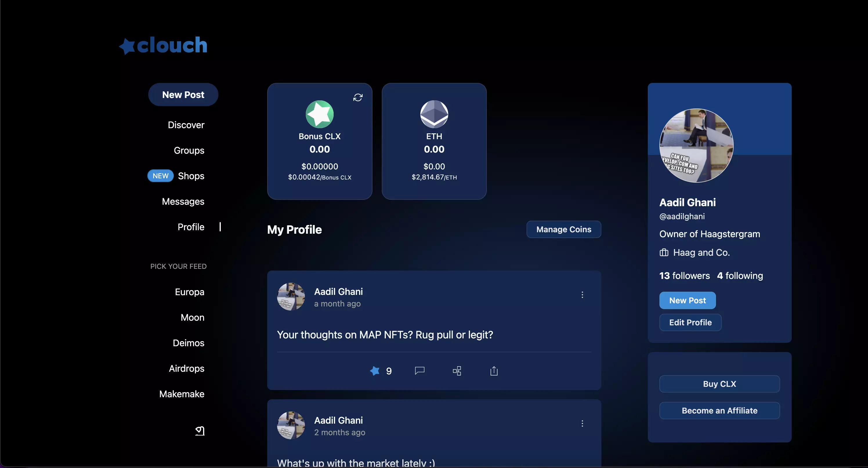868x468 pixels.
Task: Click Become an Affiliate
Action: [719, 410]
